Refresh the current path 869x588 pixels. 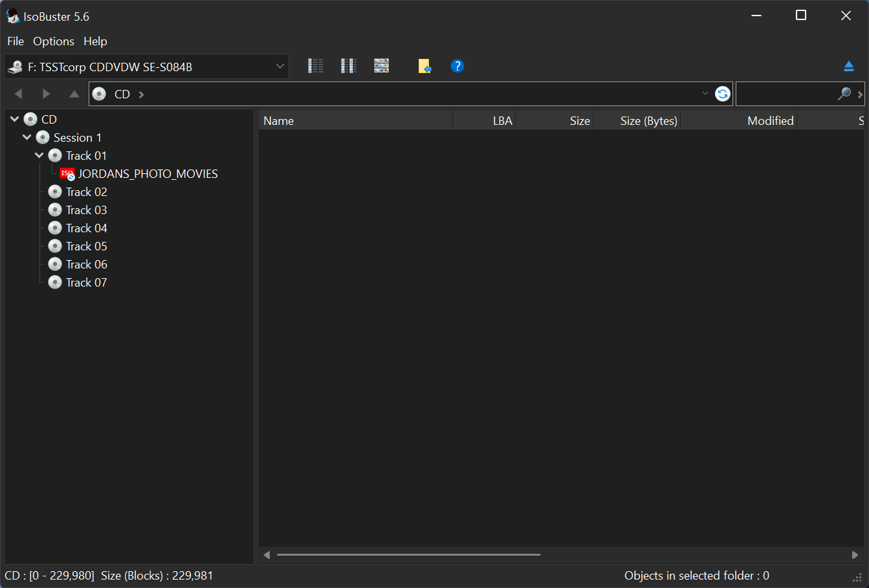722,93
